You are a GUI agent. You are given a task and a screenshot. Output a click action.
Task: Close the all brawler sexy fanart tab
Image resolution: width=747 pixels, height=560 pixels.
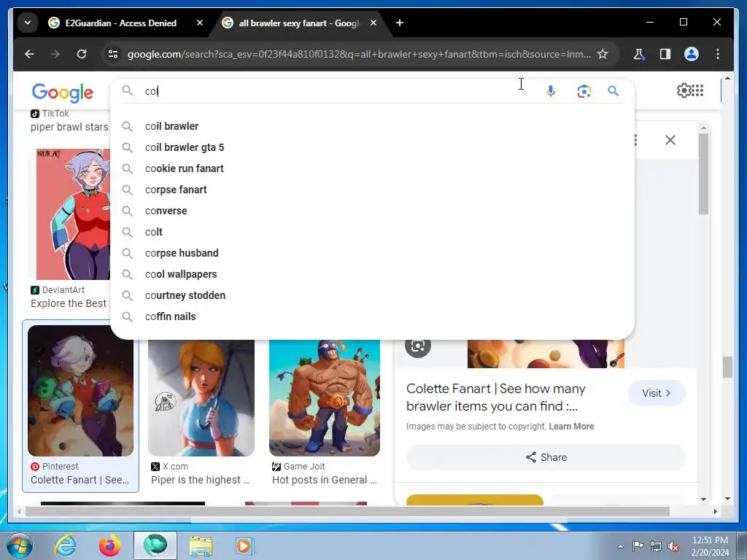373,23
